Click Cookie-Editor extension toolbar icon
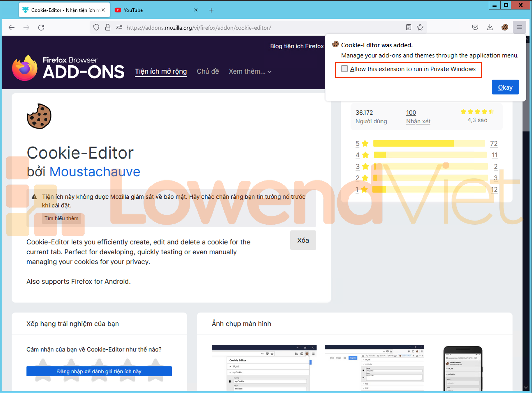The width and height of the screenshot is (532, 393). pos(505,27)
